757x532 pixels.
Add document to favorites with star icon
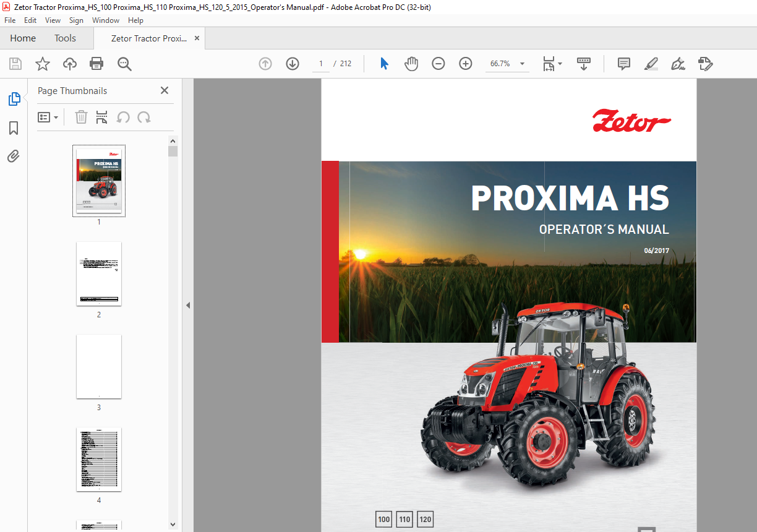tap(43, 64)
